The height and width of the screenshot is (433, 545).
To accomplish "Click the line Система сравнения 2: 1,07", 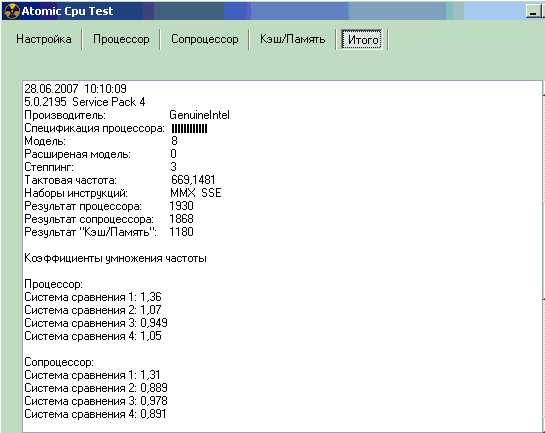I will pyautogui.click(x=93, y=310).
